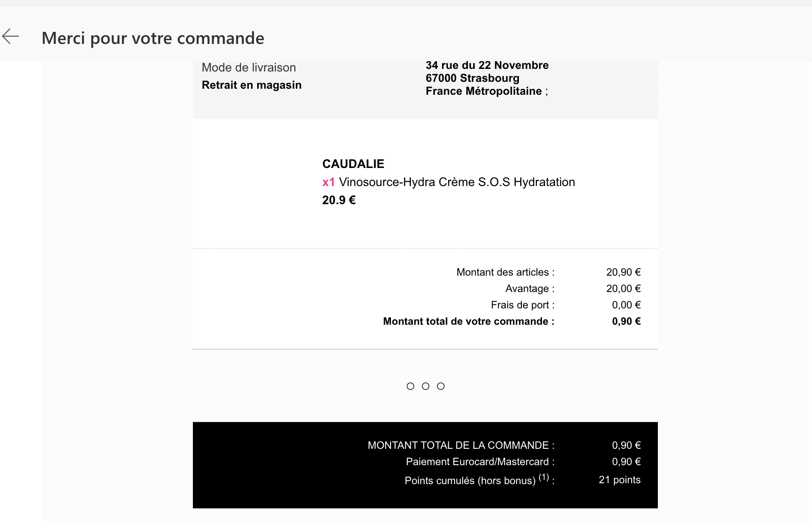Click the 67000 Strasbourg address line

(x=472, y=78)
